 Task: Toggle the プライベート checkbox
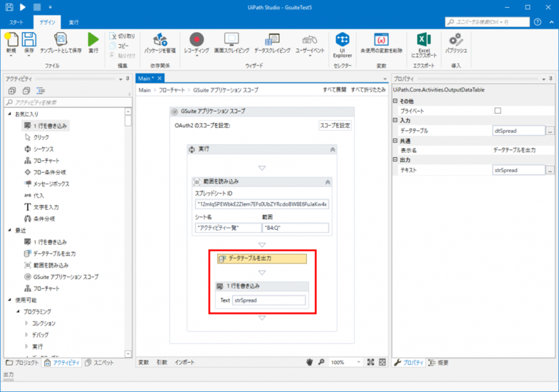pyautogui.click(x=498, y=111)
